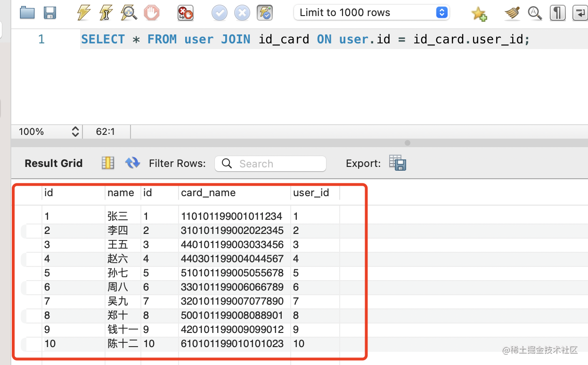588x365 pixels.
Task: Select the cell containing 钱十一
Action: 122,330
